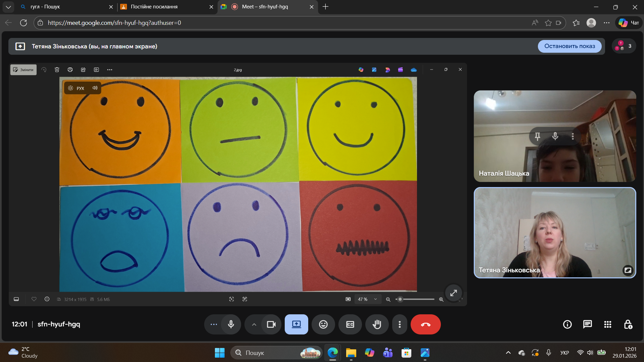Pin Наталія Шацька's video tile

click(537, 136)
